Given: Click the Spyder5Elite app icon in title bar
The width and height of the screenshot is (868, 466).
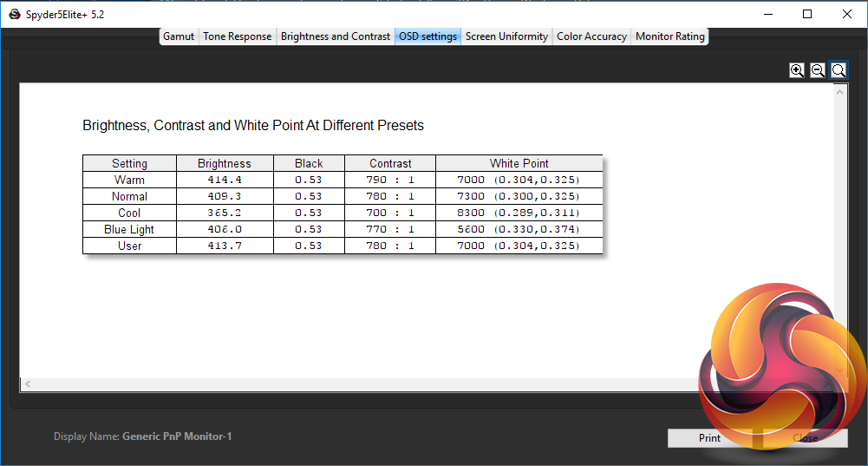Looking at the screenshot, I should pos(14,14).
